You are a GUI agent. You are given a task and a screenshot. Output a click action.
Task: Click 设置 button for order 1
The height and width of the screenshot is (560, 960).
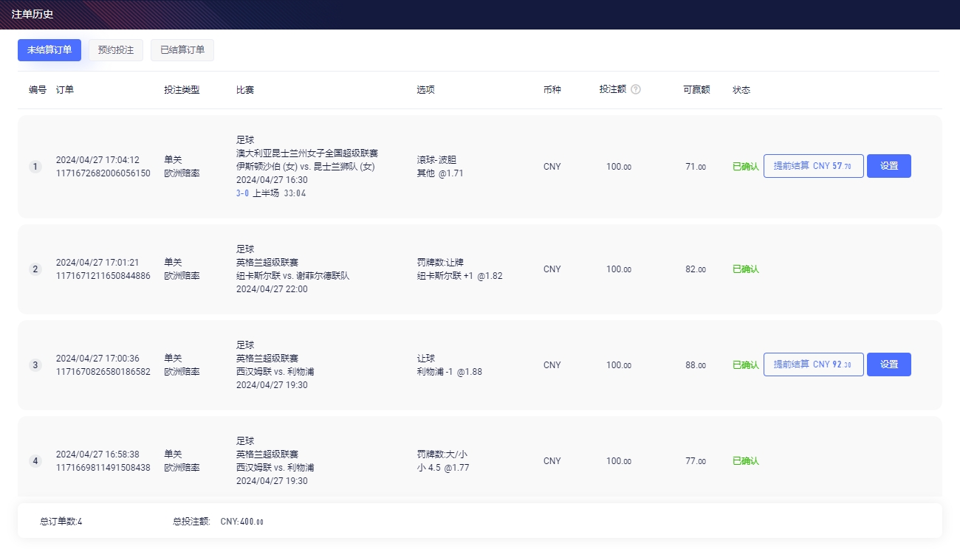pyautogui.click(x=888, y=166)
